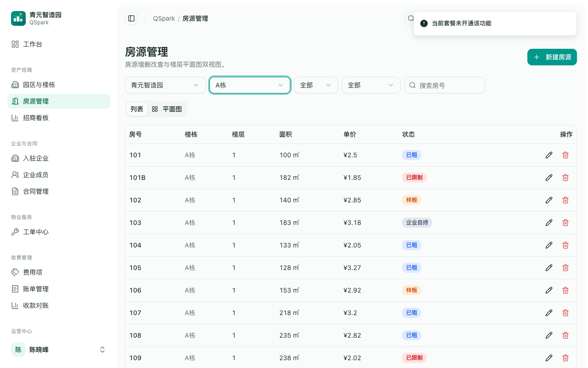This screenshot has height=368, width=588.
Task: Delete room 108 with trash icon
Action: click(565, 335)
